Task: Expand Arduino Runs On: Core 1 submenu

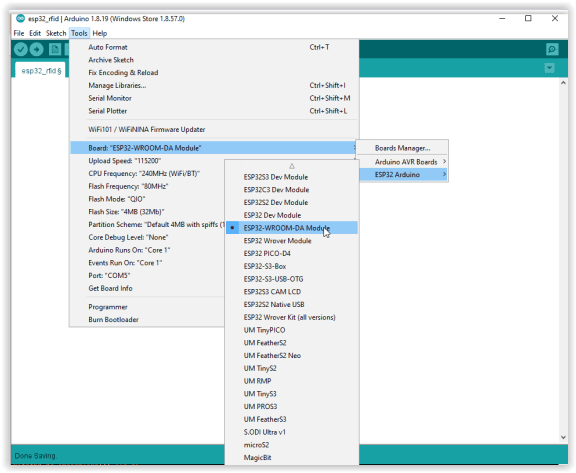Action: 147,250
